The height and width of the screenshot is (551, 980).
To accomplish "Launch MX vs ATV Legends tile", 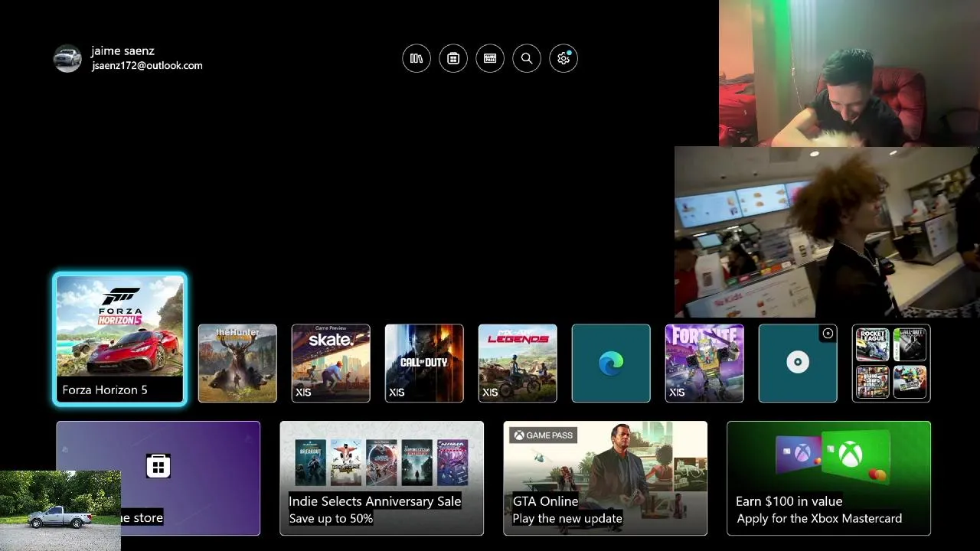I will coord(518,364).
